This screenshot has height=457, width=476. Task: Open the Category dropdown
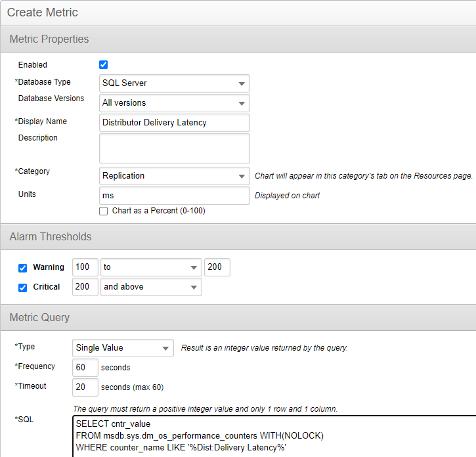pos(174,176)
